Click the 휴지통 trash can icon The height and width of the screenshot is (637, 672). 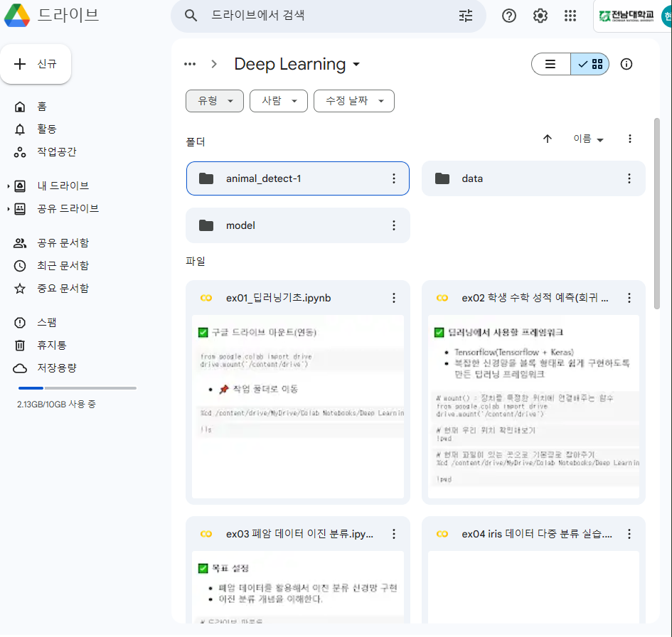(x=20, y=346)
